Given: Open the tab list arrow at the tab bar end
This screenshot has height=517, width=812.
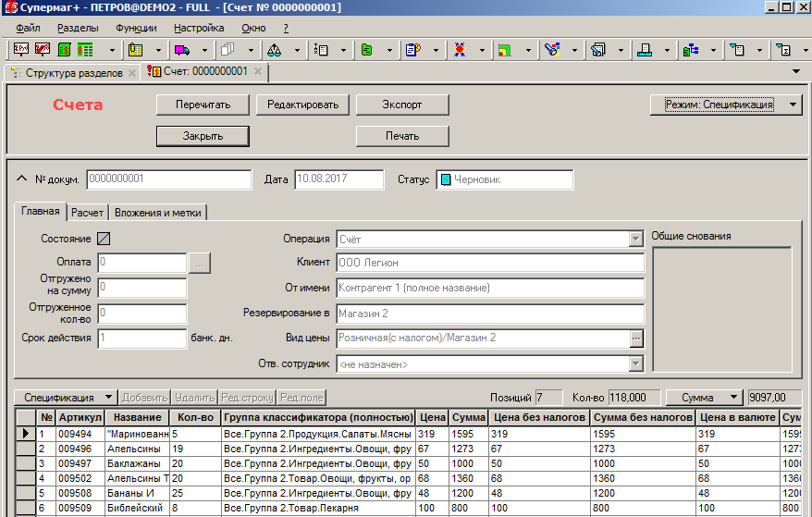Looking at the screenshot, I should pyautogui.click(x=796, y=71).
